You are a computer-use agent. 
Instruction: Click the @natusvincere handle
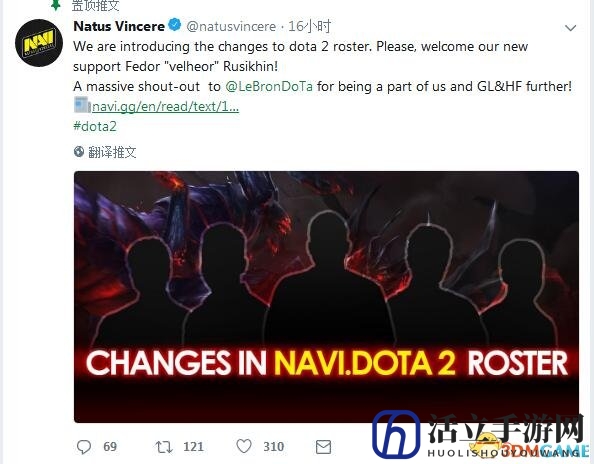click(231, 27)
